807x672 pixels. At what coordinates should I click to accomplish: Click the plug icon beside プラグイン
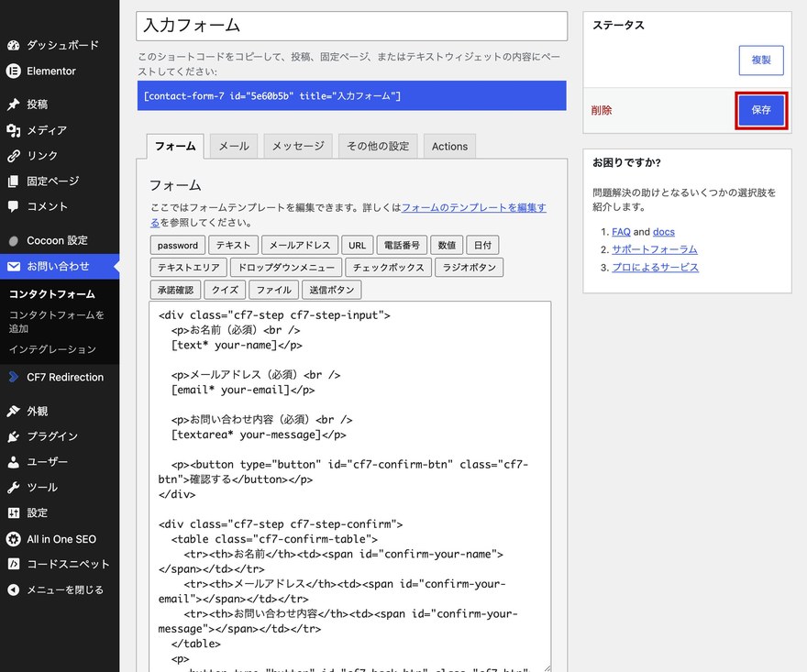pos(14,436)
